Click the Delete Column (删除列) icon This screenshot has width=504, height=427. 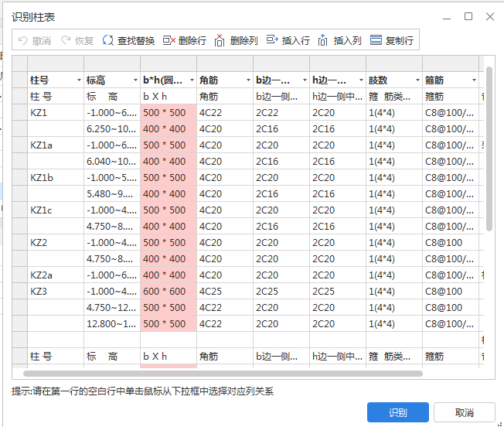click(220, 40)
